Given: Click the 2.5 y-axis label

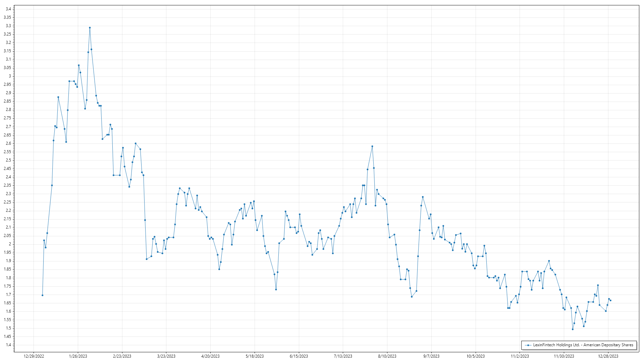Looking at the screenshot, I should tap(8, 160).
